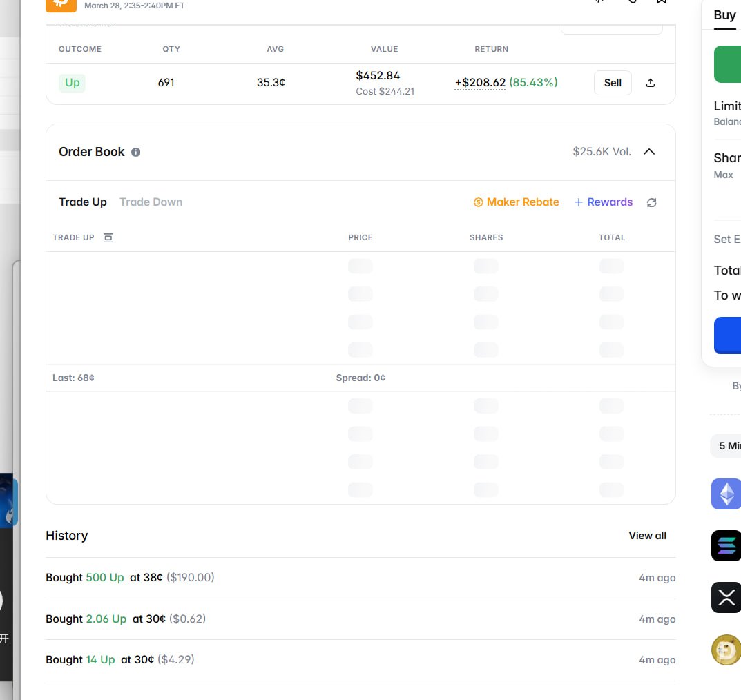
Task: Switch to the Trade Up tab
Action: pyautogui.click(x=83, y=202)
